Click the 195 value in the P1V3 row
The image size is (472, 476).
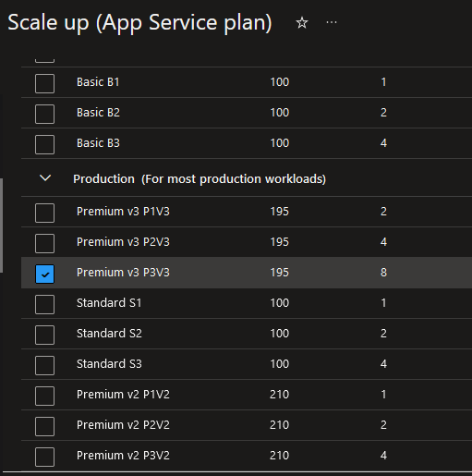point(280,212)
